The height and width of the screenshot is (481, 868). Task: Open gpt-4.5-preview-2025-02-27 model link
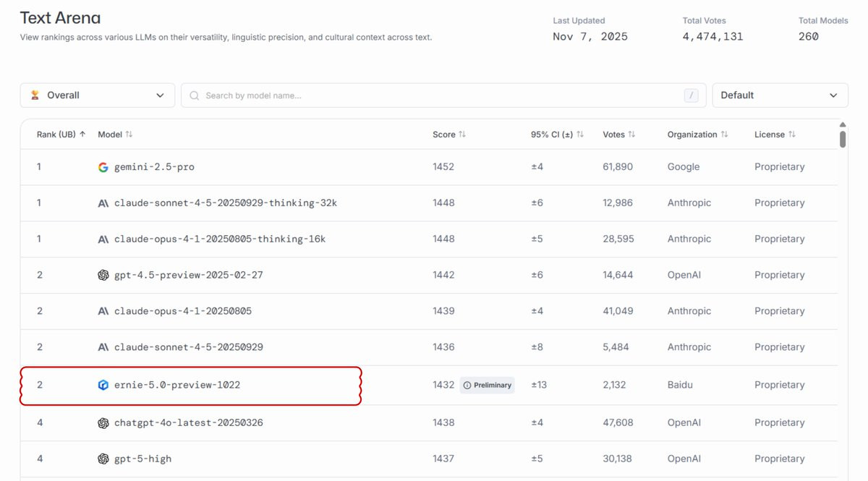pyautogui.click(x=189, y=276)
